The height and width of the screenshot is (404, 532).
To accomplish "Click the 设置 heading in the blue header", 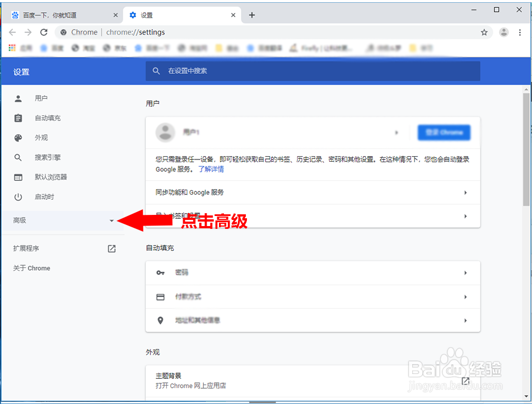I will 21,72.
